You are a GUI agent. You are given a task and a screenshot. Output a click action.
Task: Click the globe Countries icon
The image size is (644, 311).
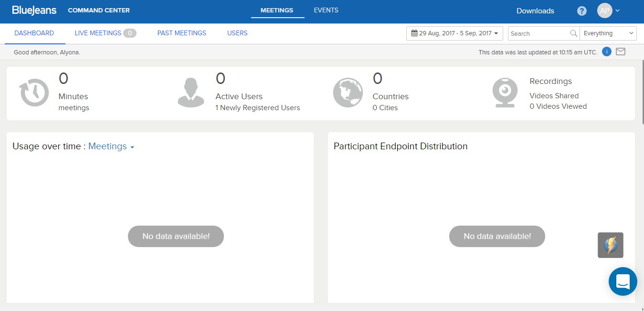348,93
